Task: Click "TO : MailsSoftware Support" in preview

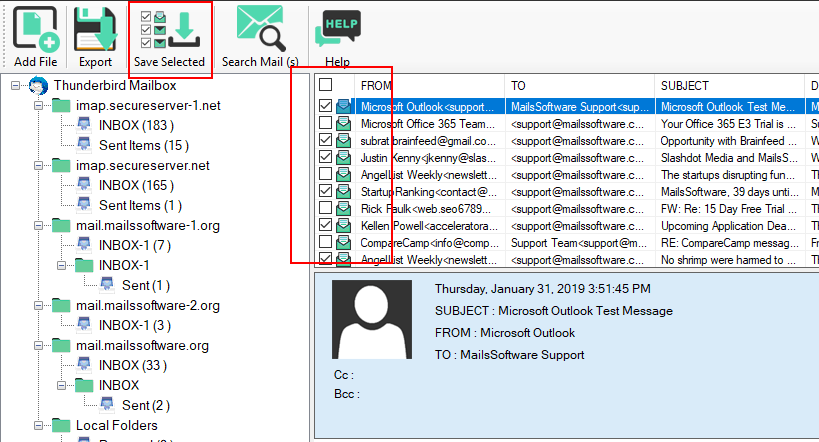Action: [509, 355]
